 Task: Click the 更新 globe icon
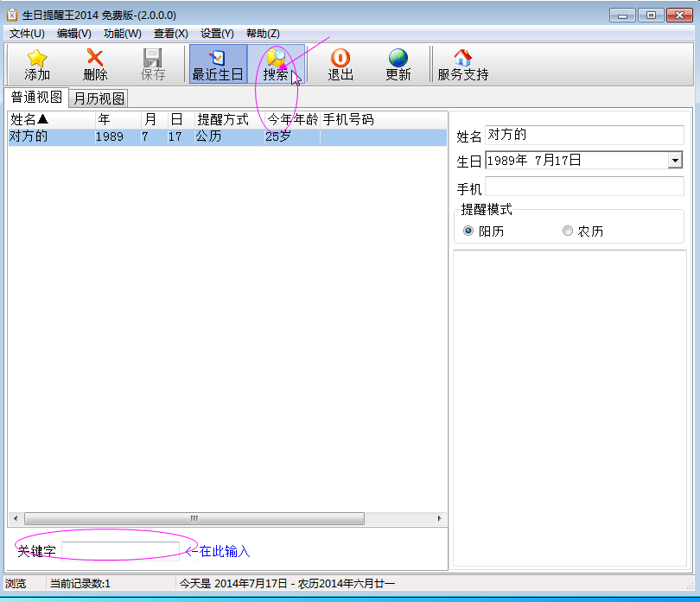coord(398,58)
